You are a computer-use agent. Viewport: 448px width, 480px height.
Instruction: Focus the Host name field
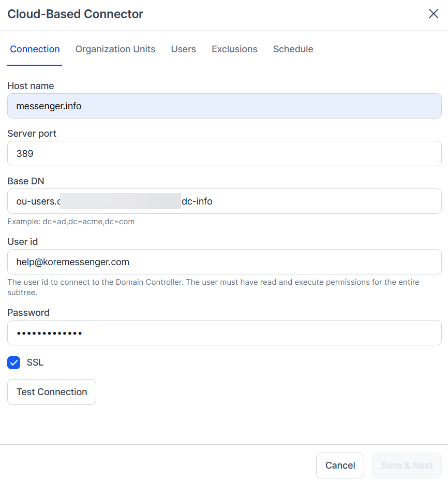click(225, 106)
